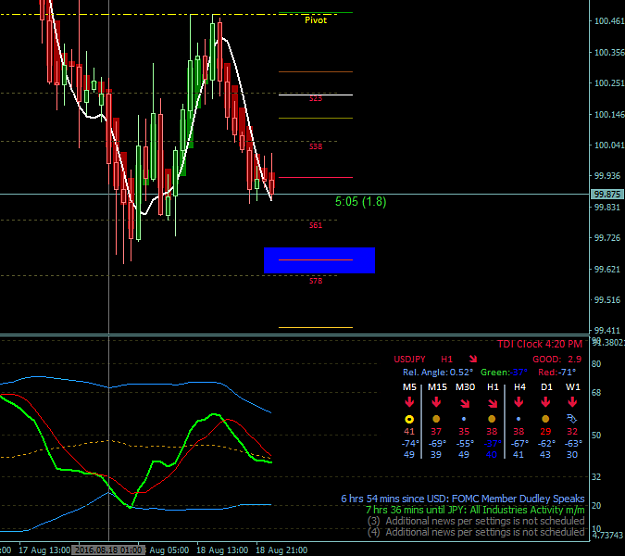Click the TDI Clock 4:20 PM label
The image size is (625, 556).
(x=540, y=344)
